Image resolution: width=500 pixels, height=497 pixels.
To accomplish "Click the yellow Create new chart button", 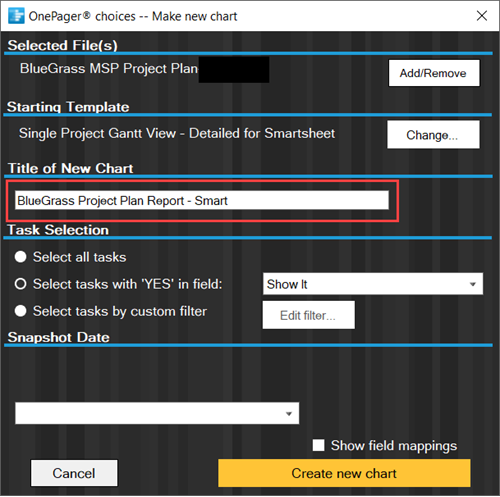I will coord(344,473).
